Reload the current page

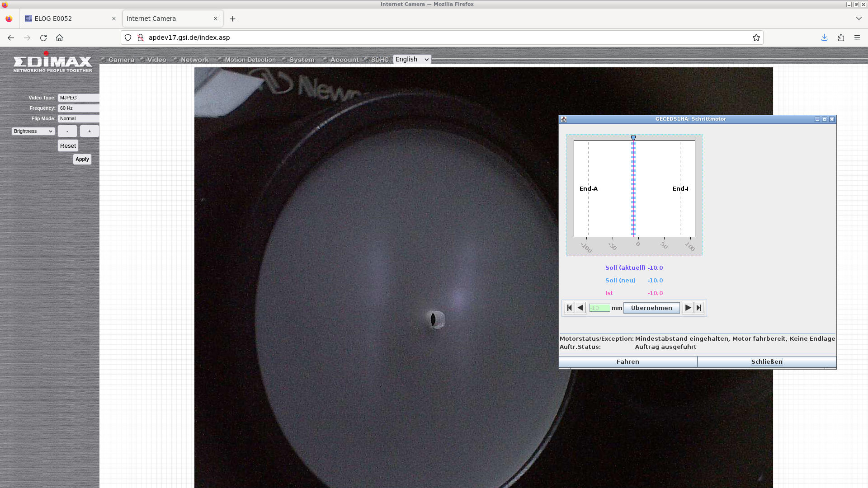(43, 38)
